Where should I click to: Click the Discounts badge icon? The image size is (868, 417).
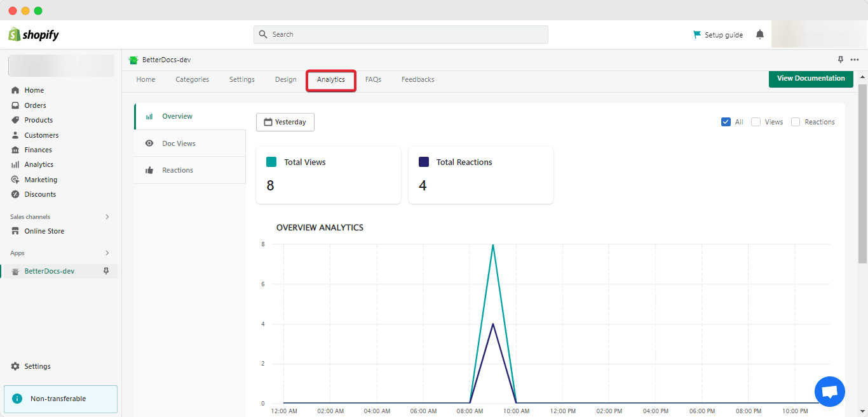[x=15, y=194]
